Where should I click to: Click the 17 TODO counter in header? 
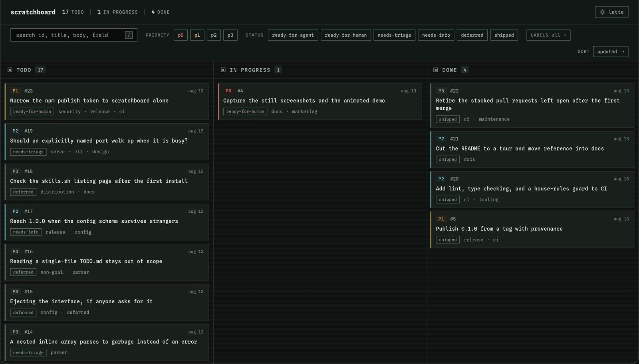point(73,12)
